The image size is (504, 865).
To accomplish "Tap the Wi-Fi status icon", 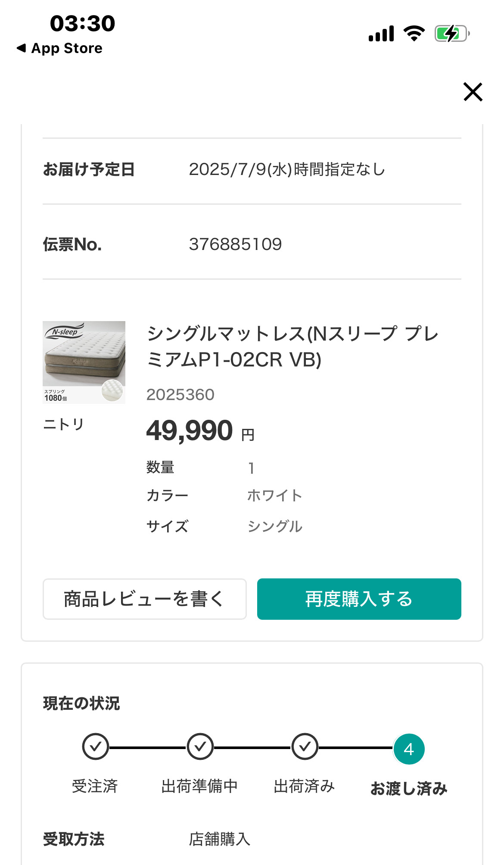I will (x=414, y=34).
